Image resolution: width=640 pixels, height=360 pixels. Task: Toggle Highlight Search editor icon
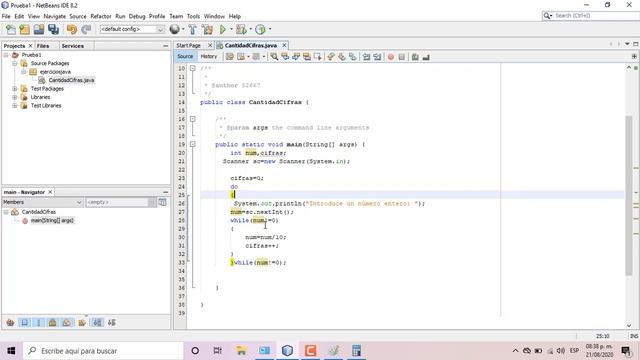tap(307, 57)
